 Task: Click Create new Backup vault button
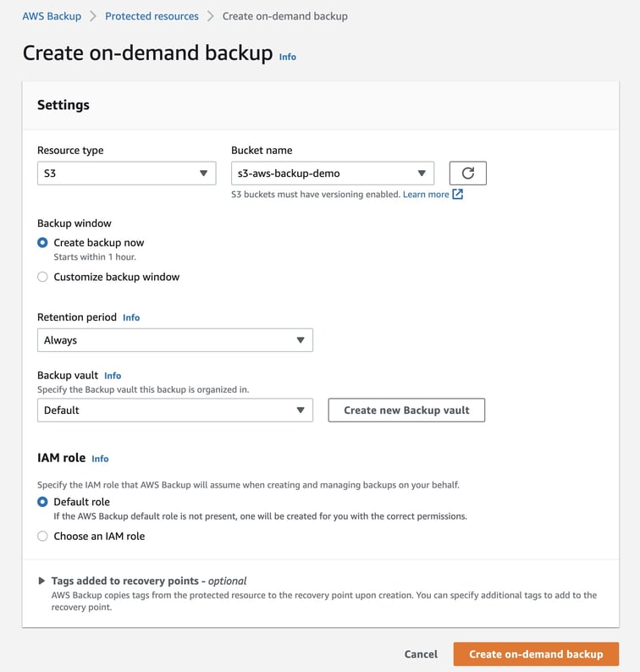click(406, 410)
